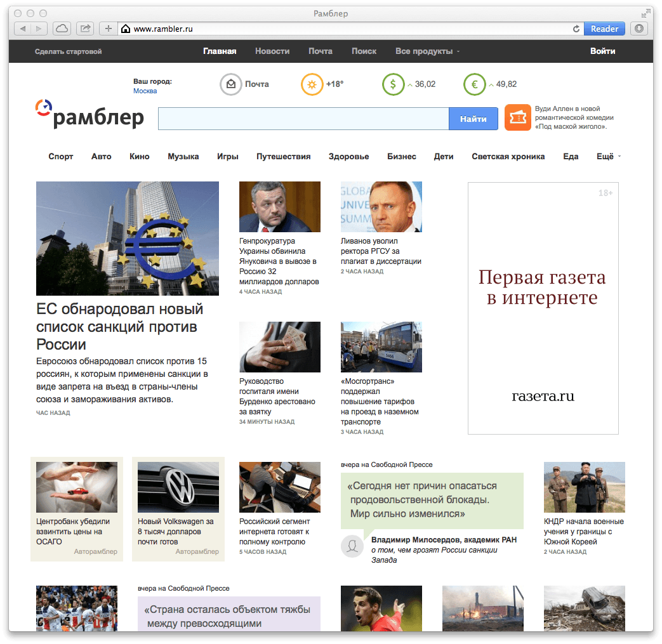Click the Москва city link

(x=145, y=91)
